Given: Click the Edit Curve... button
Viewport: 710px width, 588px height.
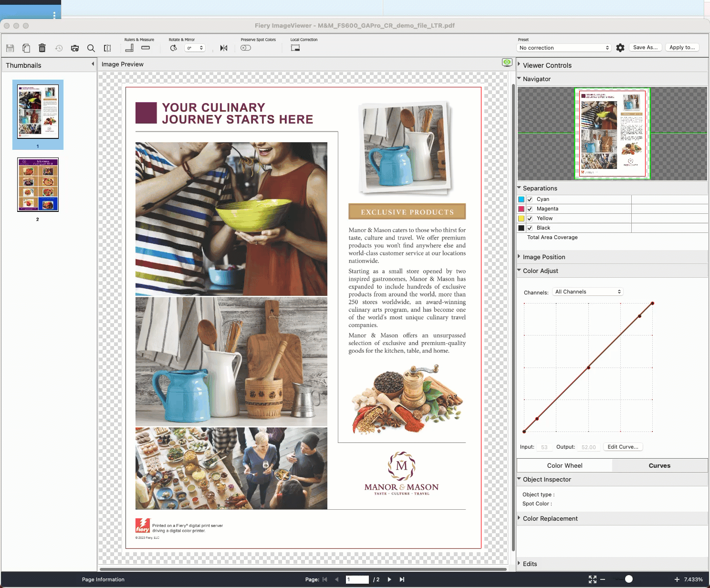Looking at the screenshot, I should click(623, 447).
